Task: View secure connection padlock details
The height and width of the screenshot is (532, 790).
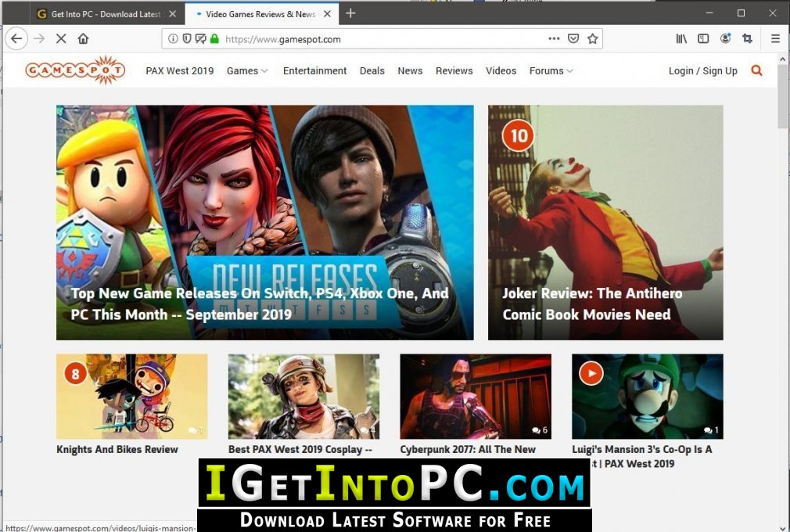Action: tap(214, 39)
